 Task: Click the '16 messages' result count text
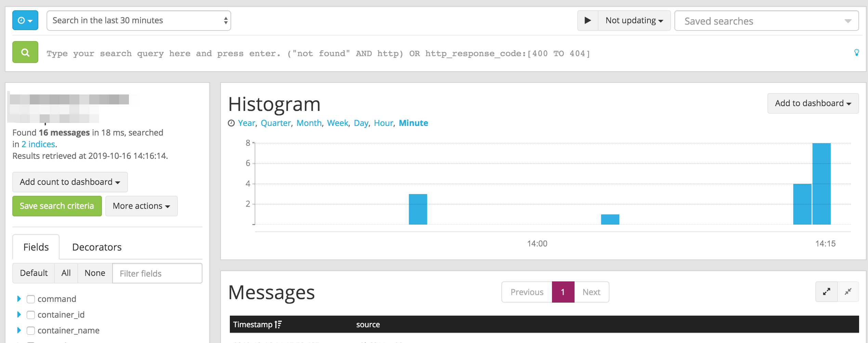coord(64,132)
